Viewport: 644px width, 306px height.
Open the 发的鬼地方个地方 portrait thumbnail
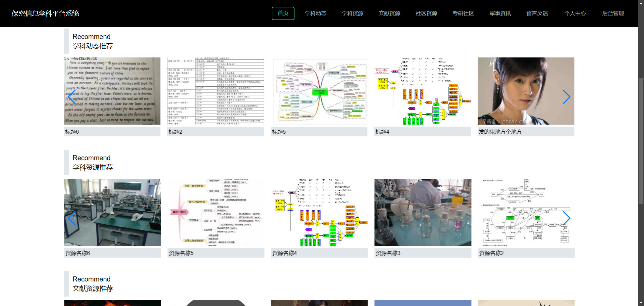[x=526, y=91]
